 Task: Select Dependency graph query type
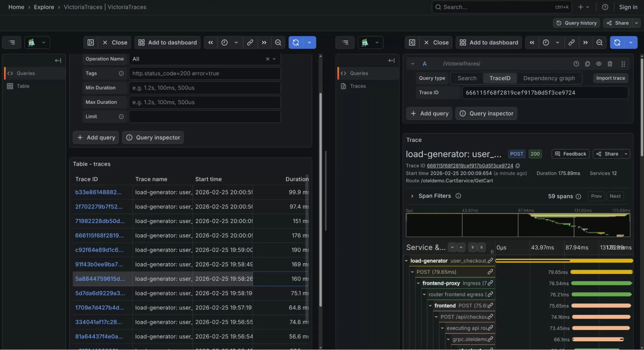point(549,78)
